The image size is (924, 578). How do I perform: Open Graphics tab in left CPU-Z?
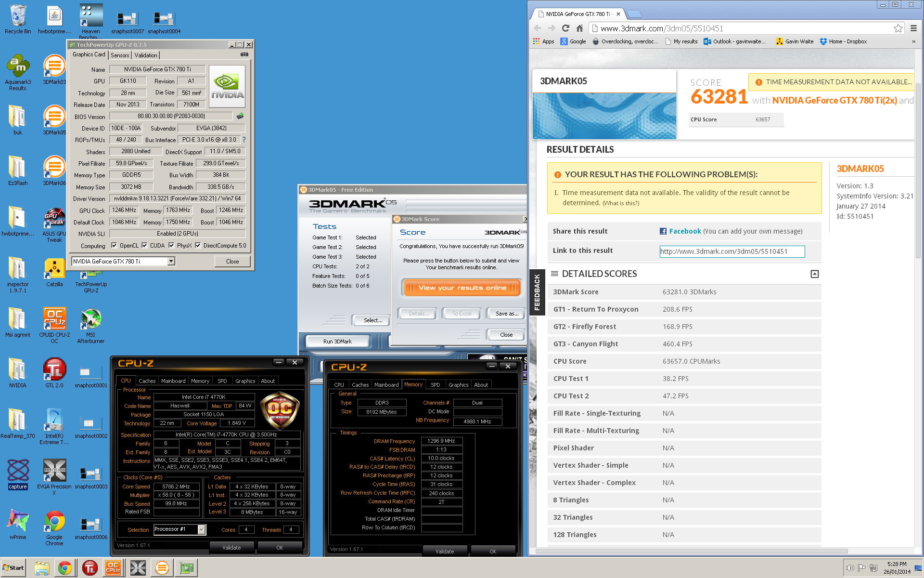(245, 381)
